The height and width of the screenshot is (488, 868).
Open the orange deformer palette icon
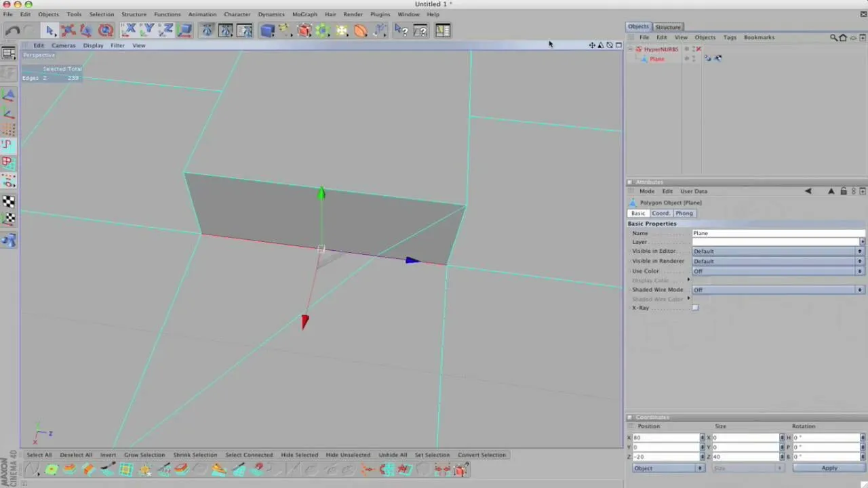(360, 30)
